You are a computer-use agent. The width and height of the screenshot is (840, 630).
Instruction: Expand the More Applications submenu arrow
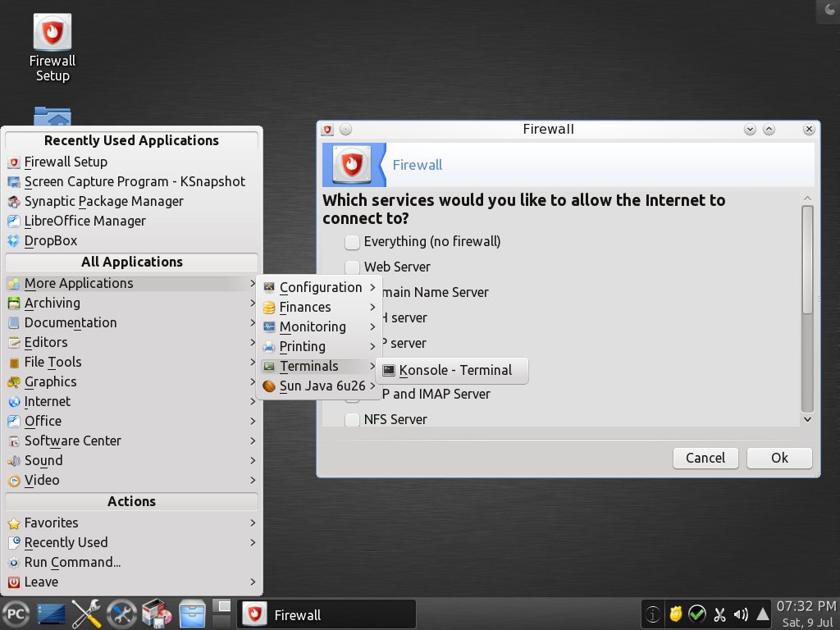click(253, 283)
